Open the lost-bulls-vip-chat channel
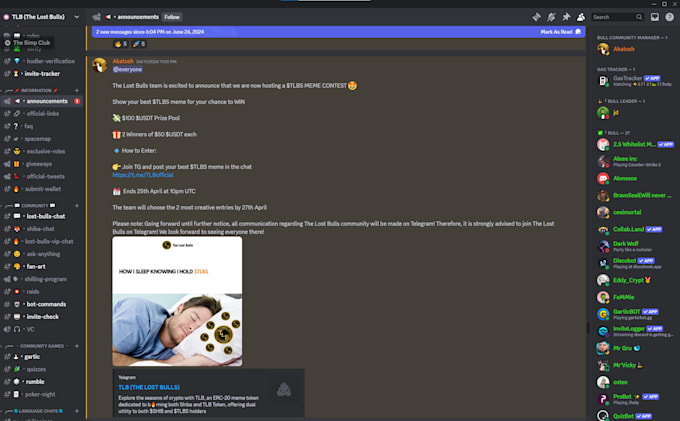The image size is (680, 421). click(x=42, y=241)
